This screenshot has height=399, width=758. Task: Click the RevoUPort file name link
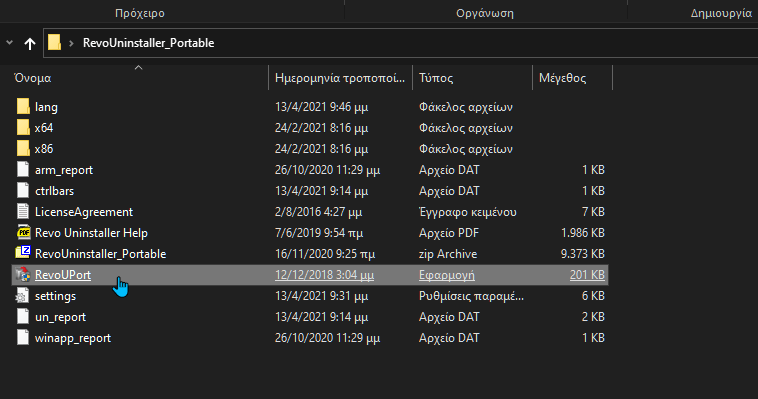(63, 275)
